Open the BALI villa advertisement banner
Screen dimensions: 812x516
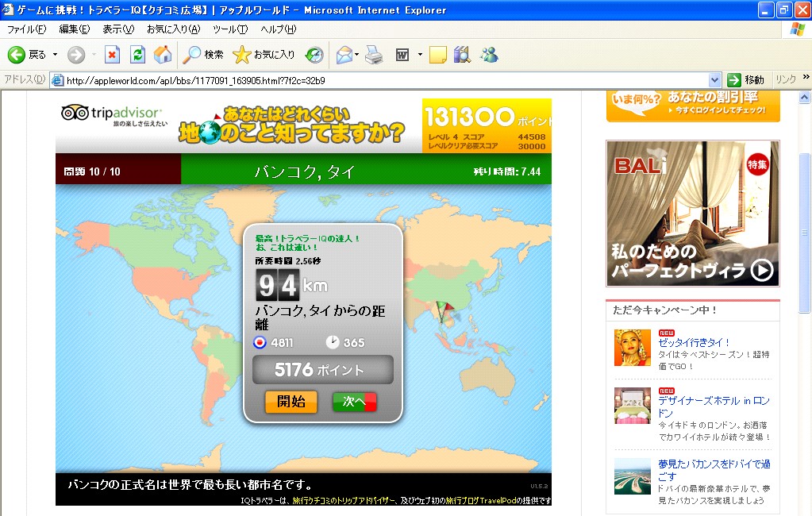[692, 214]
